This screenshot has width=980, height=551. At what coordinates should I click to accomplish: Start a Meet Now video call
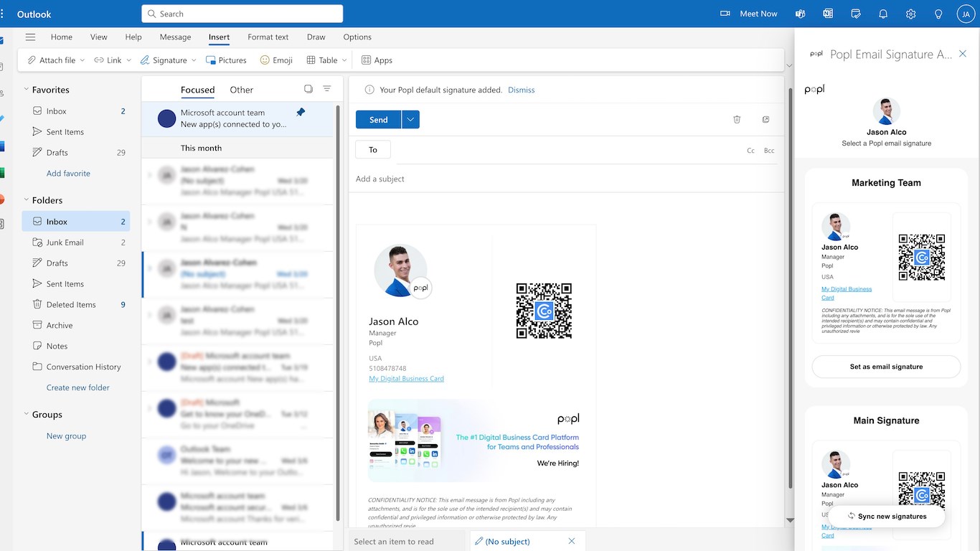pyautogui.click(x=749, y=14)
